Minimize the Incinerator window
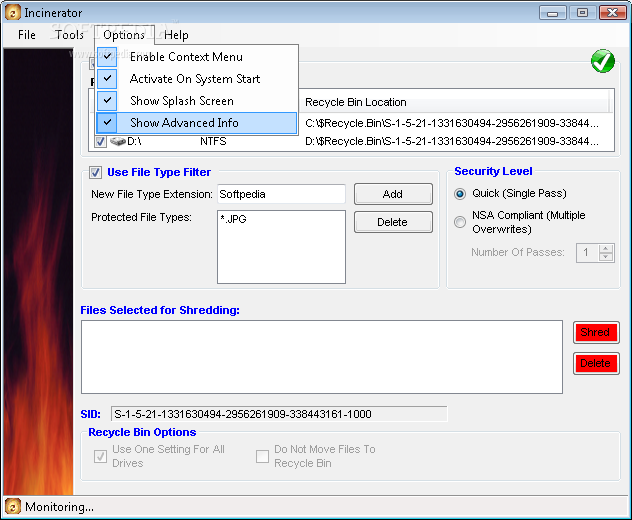Viewport: 632px width, 520px height. point(552,13)
